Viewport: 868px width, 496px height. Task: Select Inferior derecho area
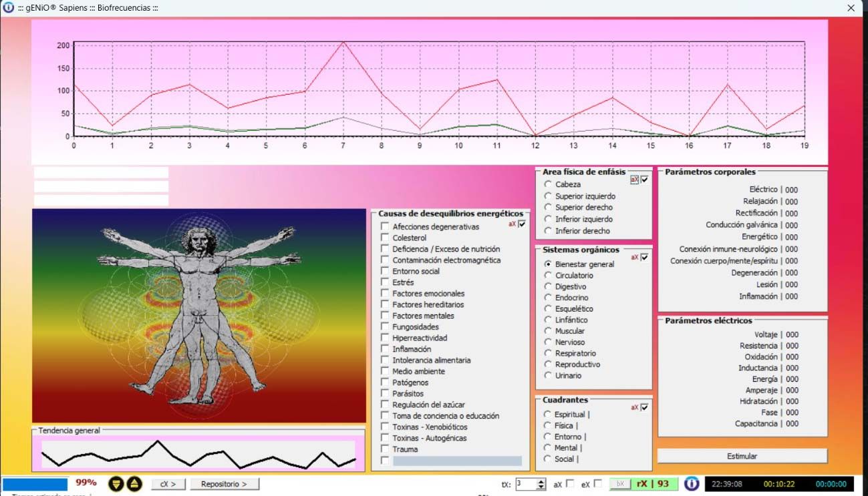[x=548, y=231]
